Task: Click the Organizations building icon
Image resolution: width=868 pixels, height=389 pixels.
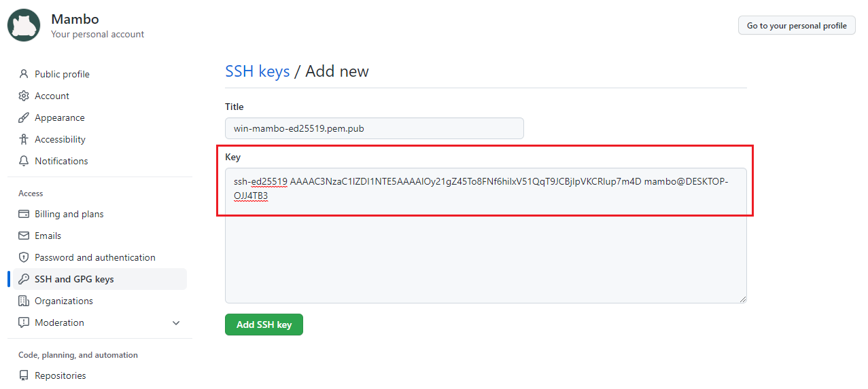Action: [24, 301]
